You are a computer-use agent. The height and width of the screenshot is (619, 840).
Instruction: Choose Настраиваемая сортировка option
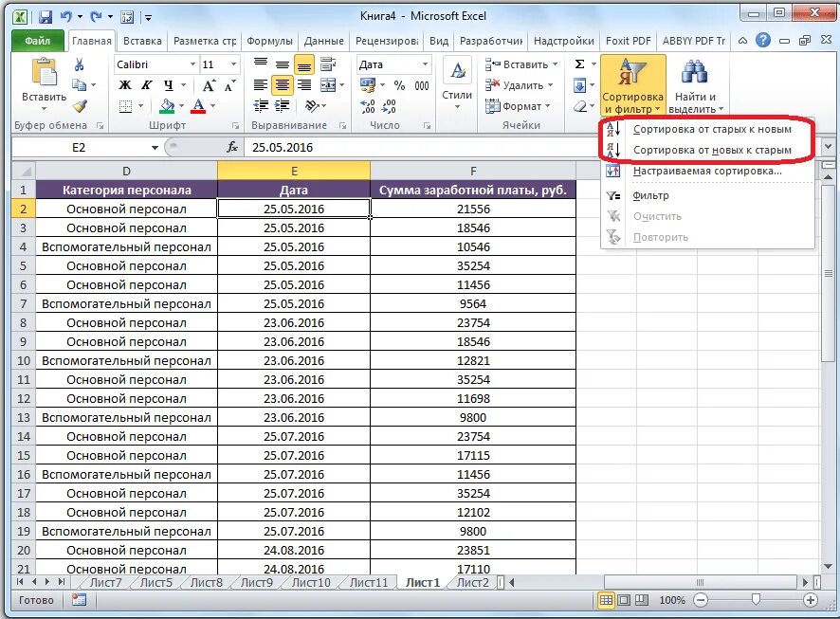pyautogui.click(x=707, y=171)
